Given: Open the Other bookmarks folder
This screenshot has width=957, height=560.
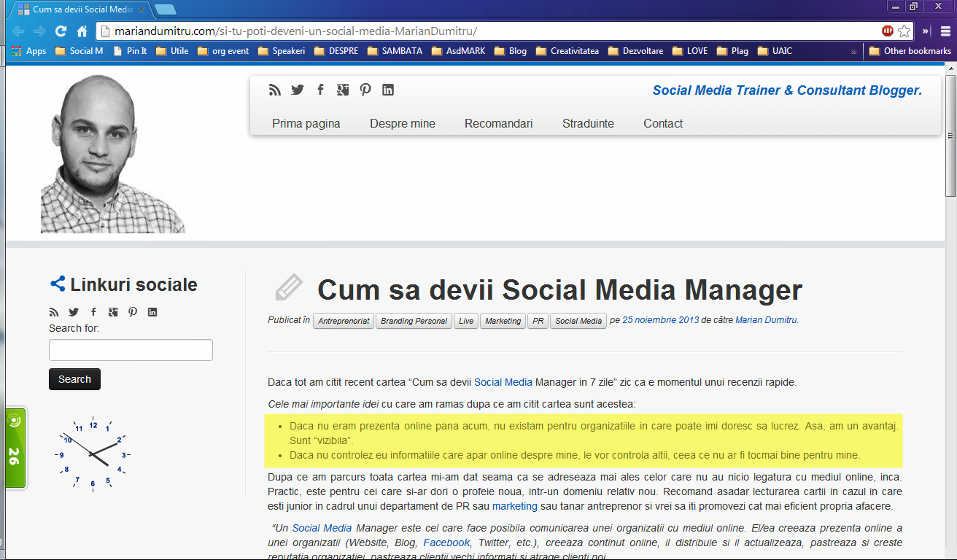Looking at the screenshot, I should 910,51.
